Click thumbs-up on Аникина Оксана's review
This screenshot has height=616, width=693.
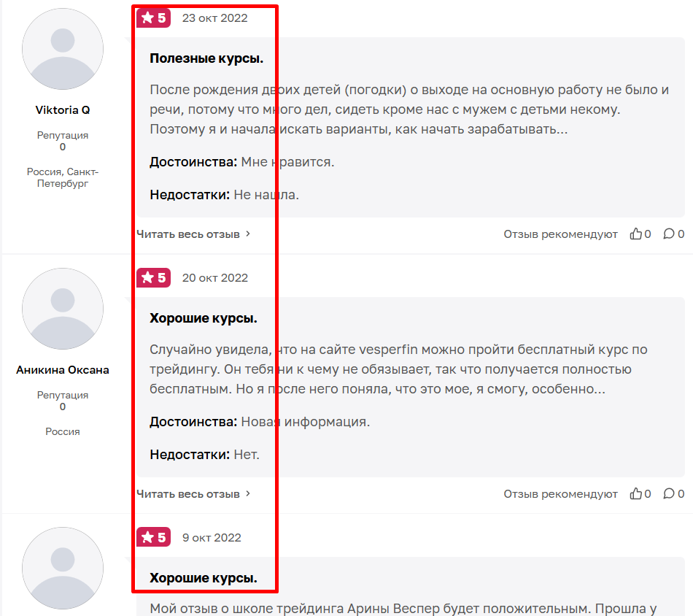(x=635, y=493)
